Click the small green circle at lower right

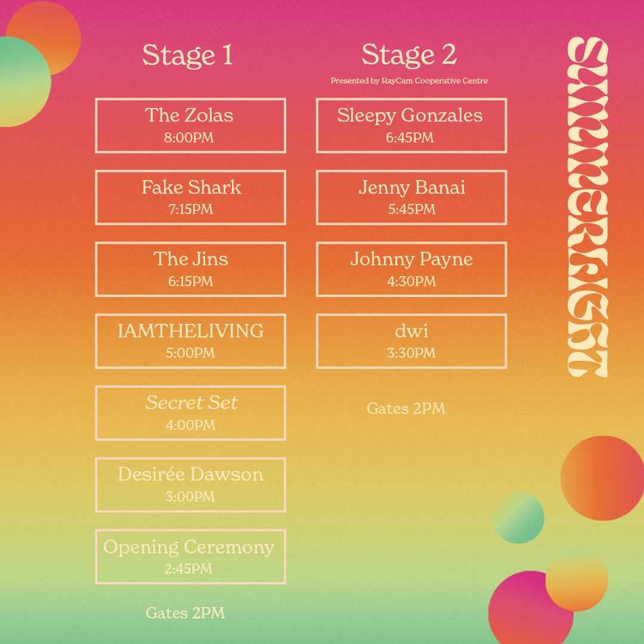coord(518,518)
